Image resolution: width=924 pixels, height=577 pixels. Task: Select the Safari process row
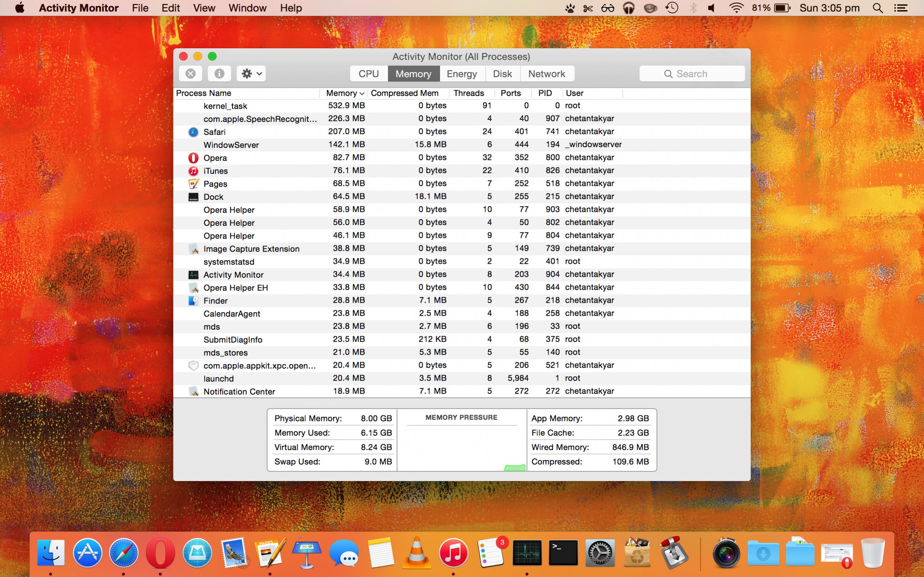click(461, 132)
